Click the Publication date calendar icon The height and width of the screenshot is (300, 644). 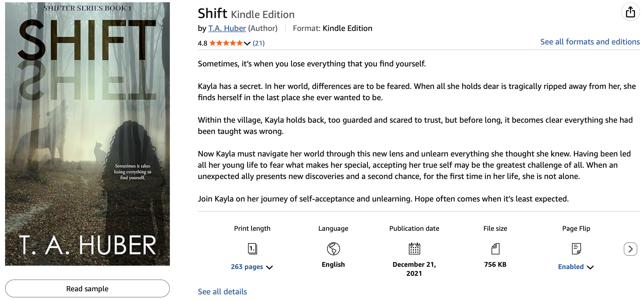pos(414,248)
